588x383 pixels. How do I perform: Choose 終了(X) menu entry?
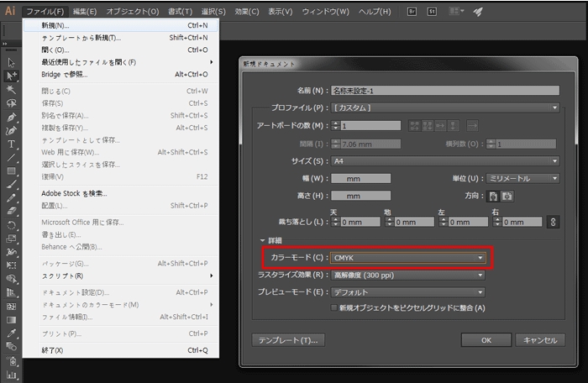click(121, 350)
